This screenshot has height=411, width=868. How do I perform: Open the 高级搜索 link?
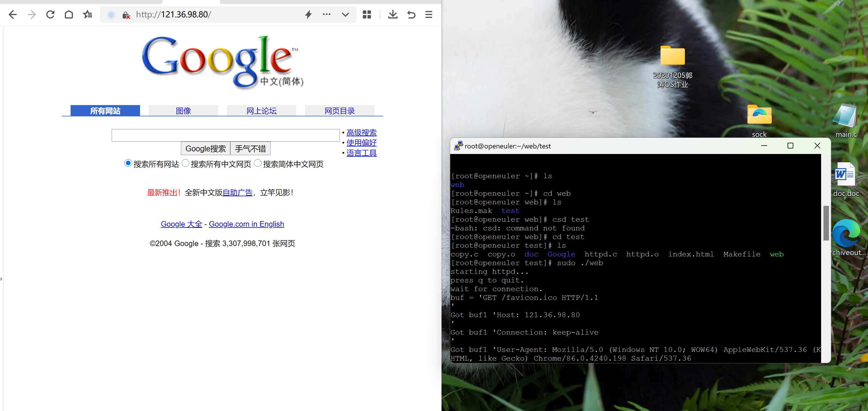point(361,133)
